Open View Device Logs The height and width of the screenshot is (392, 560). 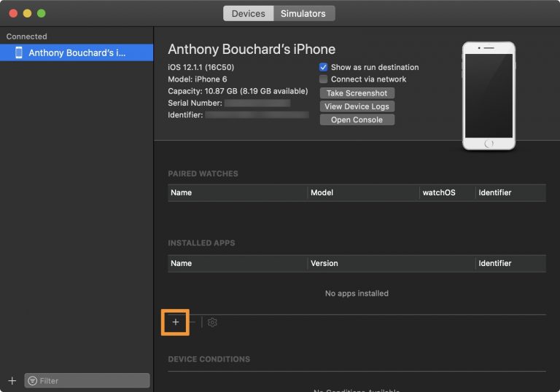click(357, 106)
